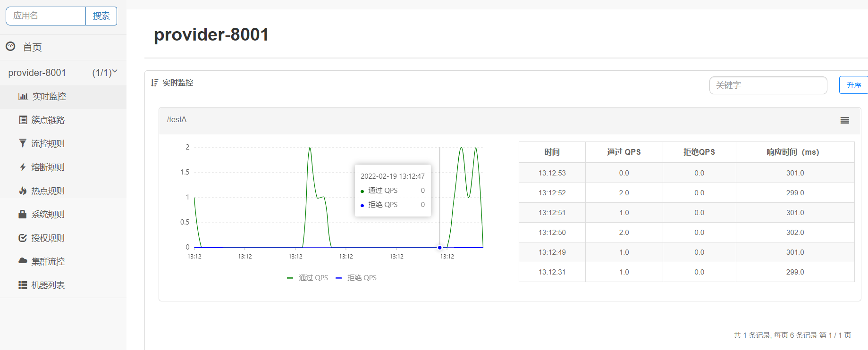The image size is (868, 350).
Task: Select the 13:12:51 time cell
Action: click(552, 213)
